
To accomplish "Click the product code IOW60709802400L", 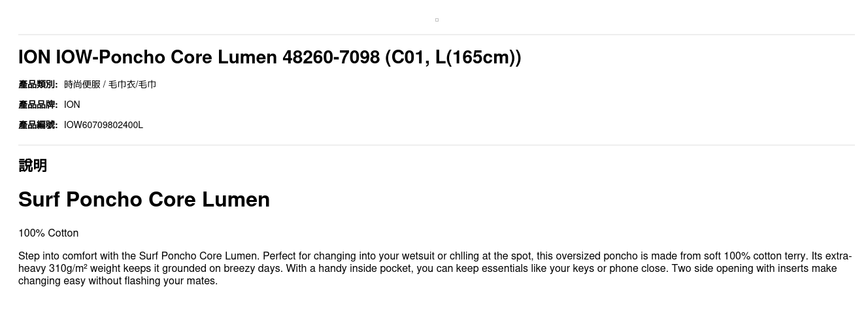I will (x=103, y=125).
